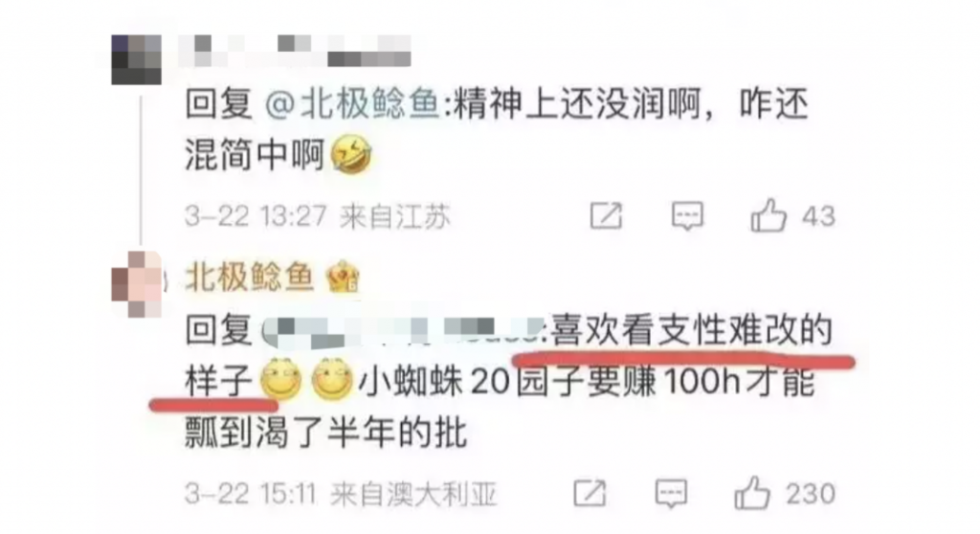Repost 北极鲶鱼's reply via share icon

pyautogui.click(x=590, y=494)
